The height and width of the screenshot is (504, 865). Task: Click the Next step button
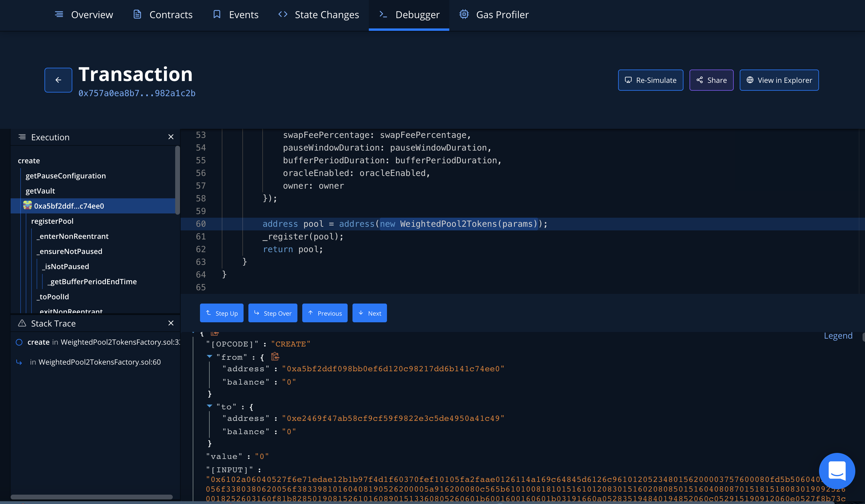[x=370, y=313]
